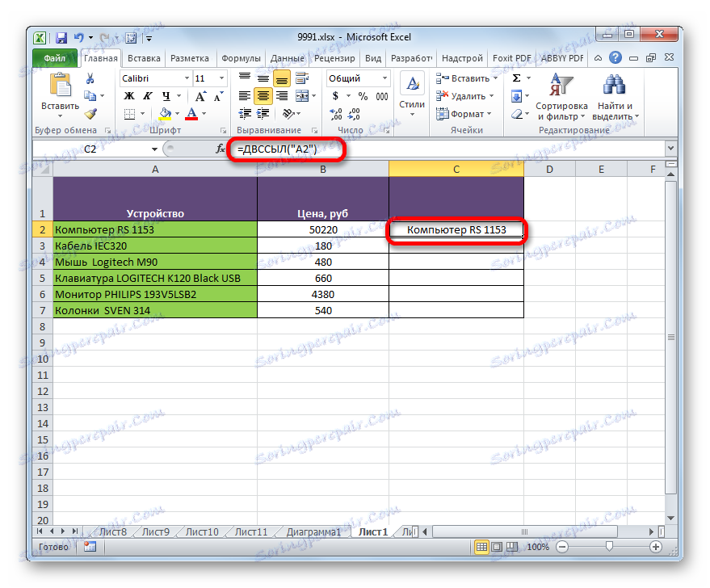
Task: Toggle bottom vertical alignment
Action: point(282,79)
